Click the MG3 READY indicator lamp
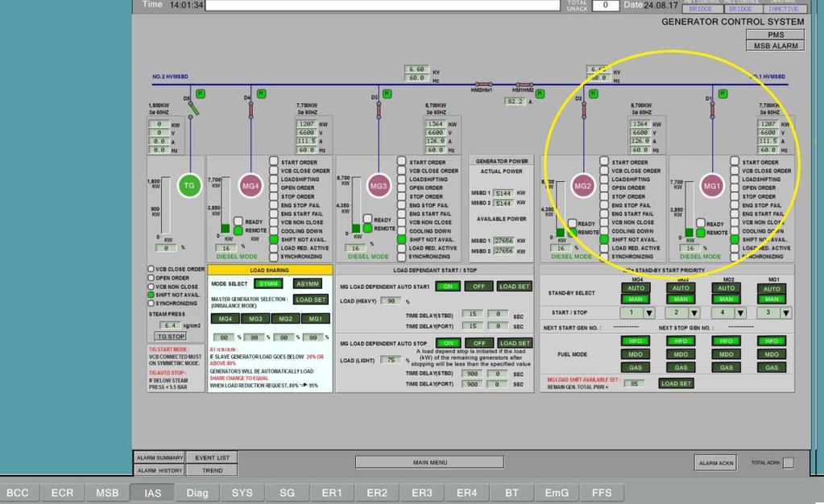The image size is (824, 504). (x=367, y=219)
